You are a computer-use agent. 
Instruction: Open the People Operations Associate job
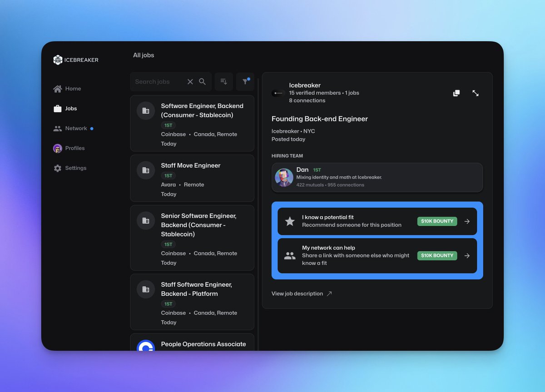pyautogui.click(x=192, y=342)
